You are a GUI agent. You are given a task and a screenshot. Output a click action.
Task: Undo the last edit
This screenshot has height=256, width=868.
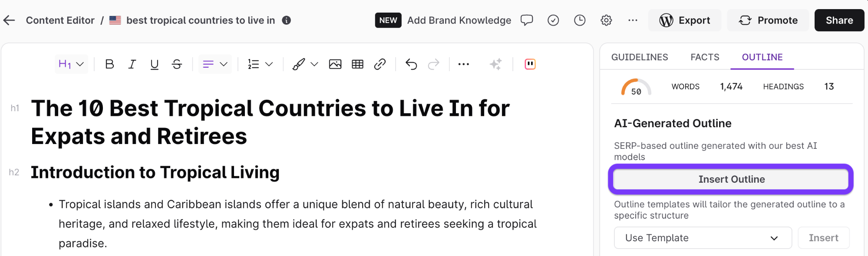[411, 64]
